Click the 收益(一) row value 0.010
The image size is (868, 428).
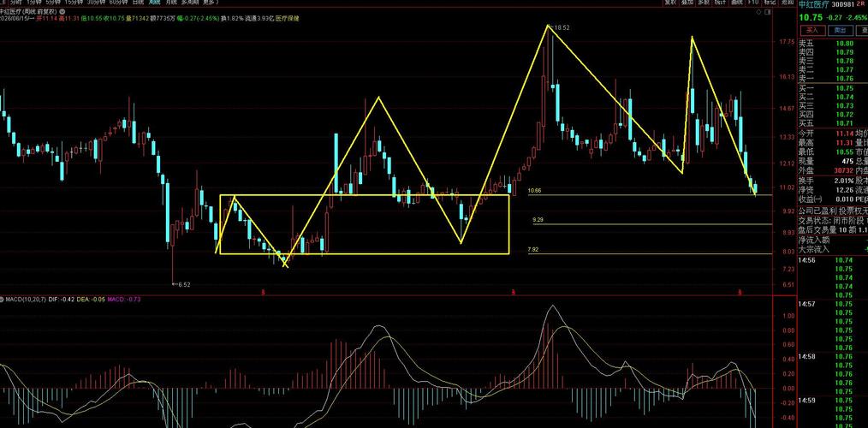pos(845,199)
